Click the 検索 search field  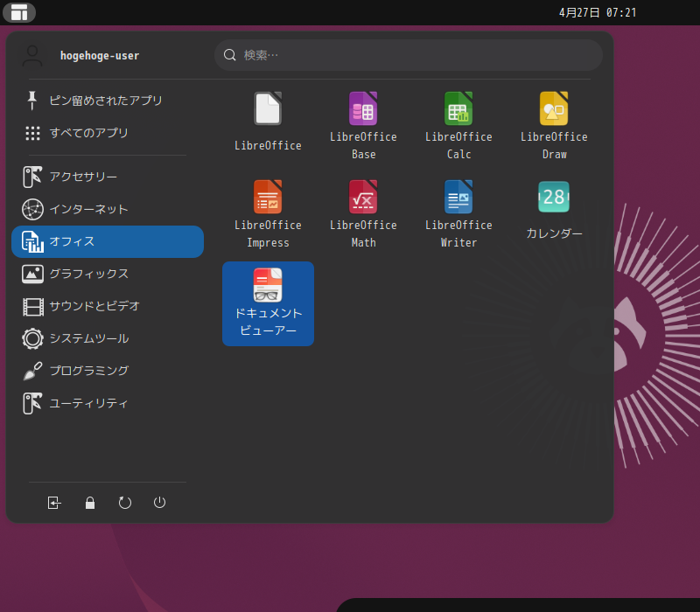click(407, 54)
